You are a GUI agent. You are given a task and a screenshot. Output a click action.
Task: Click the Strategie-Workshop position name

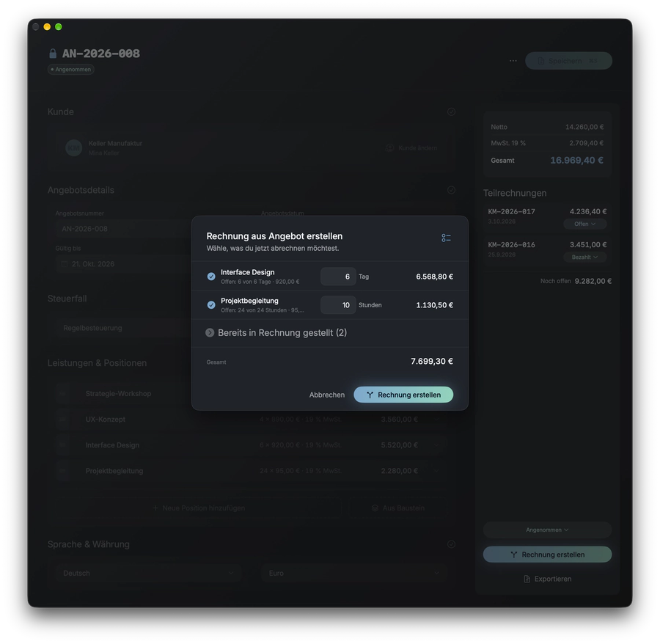click(118, 394)
